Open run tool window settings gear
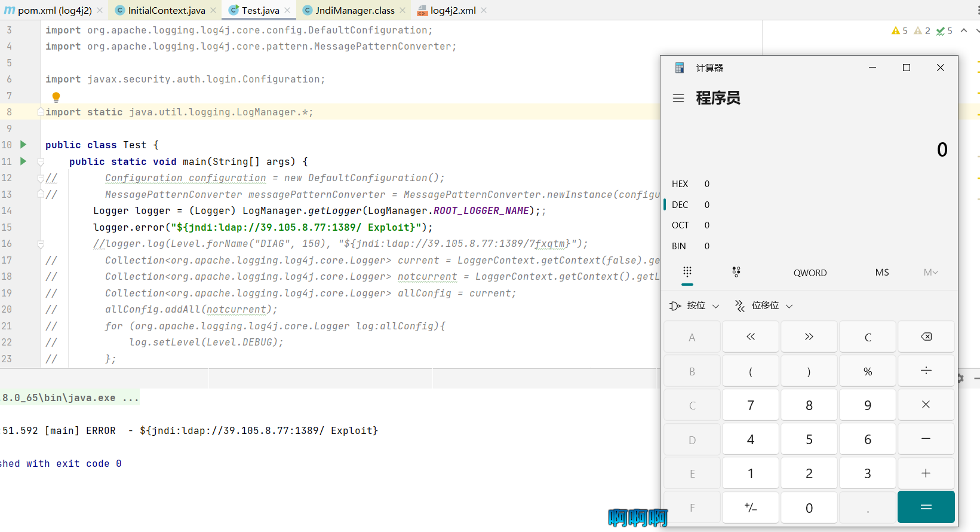Screen dimensions: 980x532 (x=960, y=378)
